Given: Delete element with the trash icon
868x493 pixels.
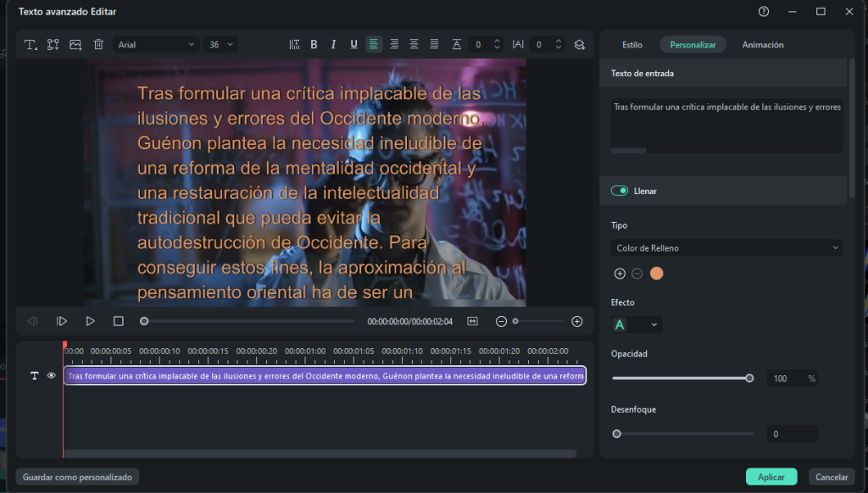Looking at the screenshot, I should (x=98, y=44).
